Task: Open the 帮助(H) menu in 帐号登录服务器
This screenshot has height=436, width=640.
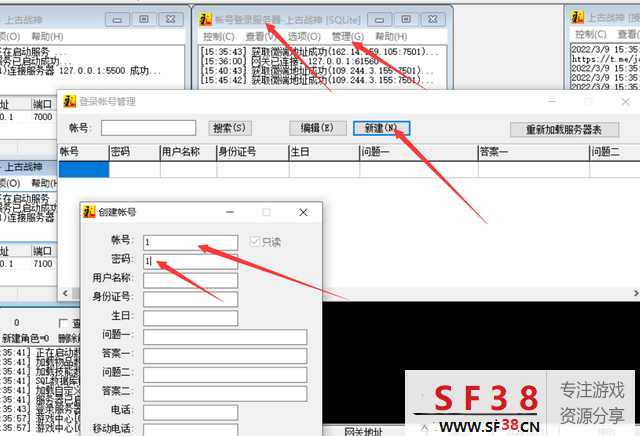Action: tap(391, 37)
